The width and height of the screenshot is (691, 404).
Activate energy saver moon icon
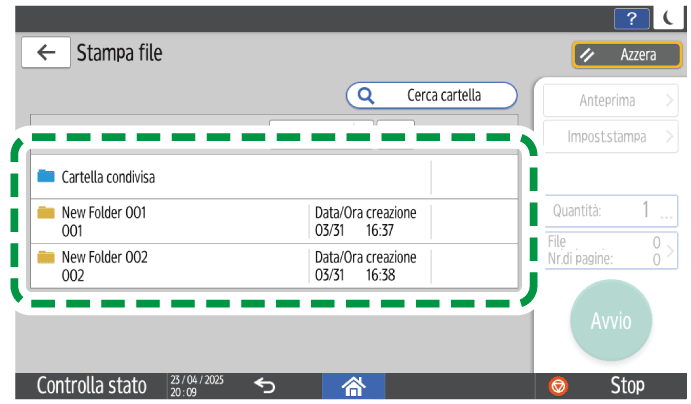coord(669,19)
